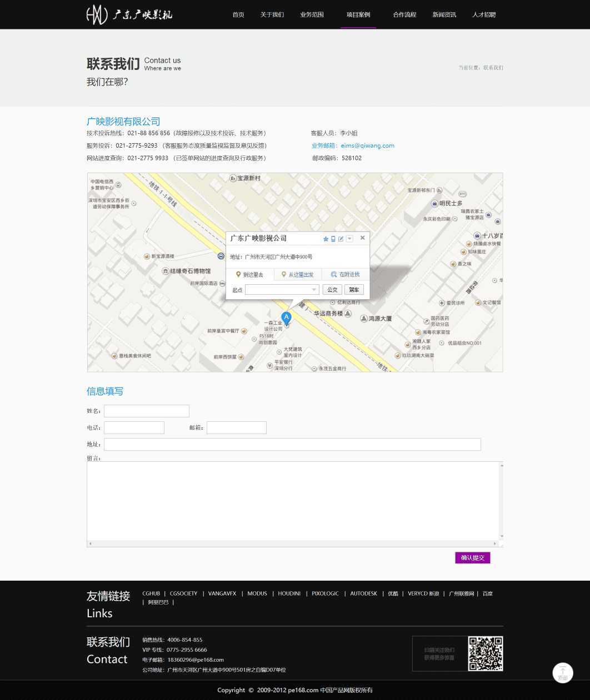
Task: Select the 从这里出发 tab in popup
Action: pyautogui.click(x=298, y=275)
